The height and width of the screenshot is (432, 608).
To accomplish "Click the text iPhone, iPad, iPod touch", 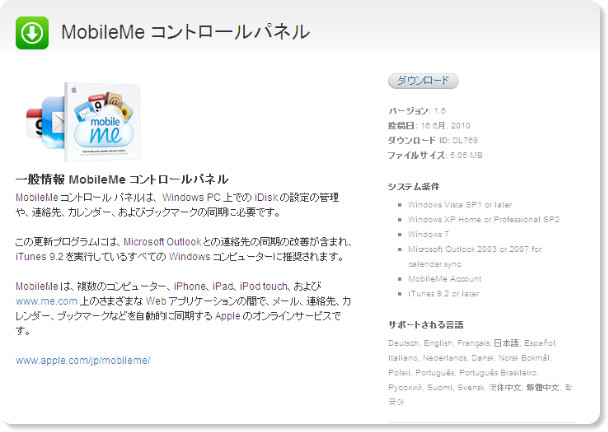I will (230, 286).
